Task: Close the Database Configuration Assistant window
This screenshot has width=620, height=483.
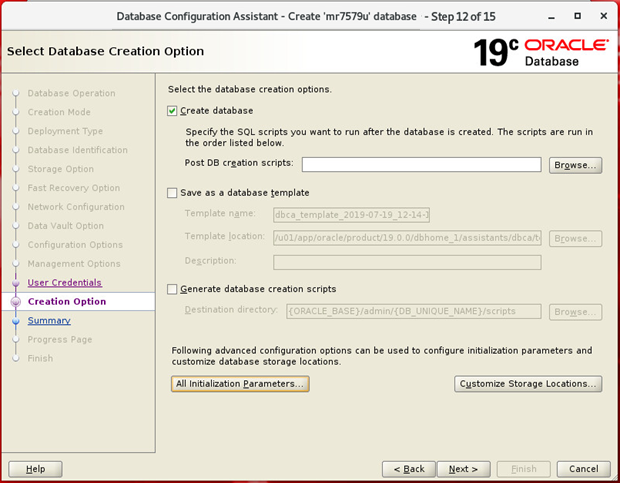Action: click(x=604, y=16)
